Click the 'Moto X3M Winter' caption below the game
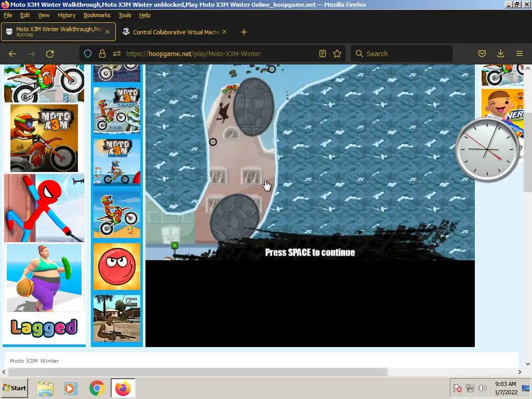 [34, 361]
